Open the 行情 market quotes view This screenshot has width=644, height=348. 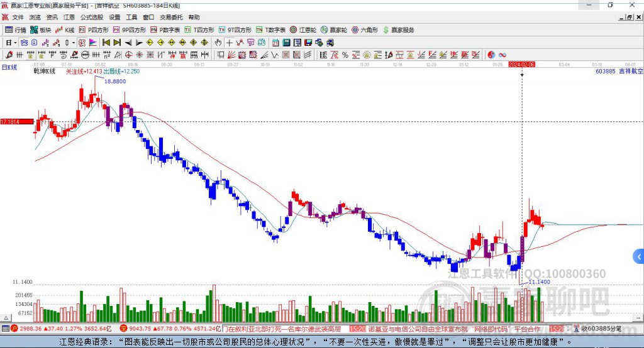tap(15, 30)
